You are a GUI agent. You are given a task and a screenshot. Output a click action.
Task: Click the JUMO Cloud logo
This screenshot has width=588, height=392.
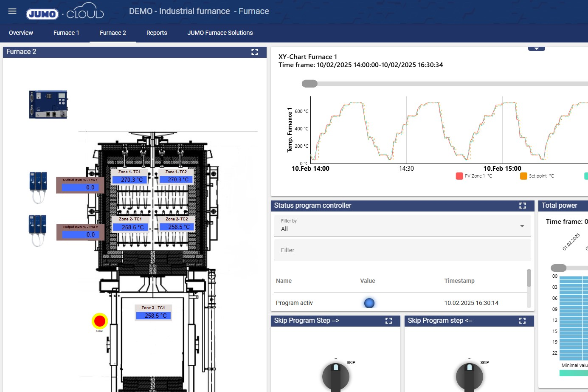tap(65, 12)
